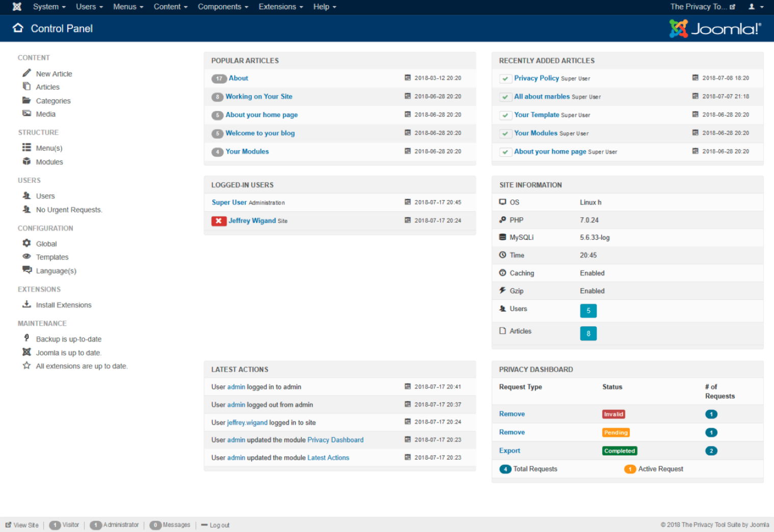Screen dimensions: 774x532
Task: Click the blue Users count badge
Action: [x=588, y=311]
